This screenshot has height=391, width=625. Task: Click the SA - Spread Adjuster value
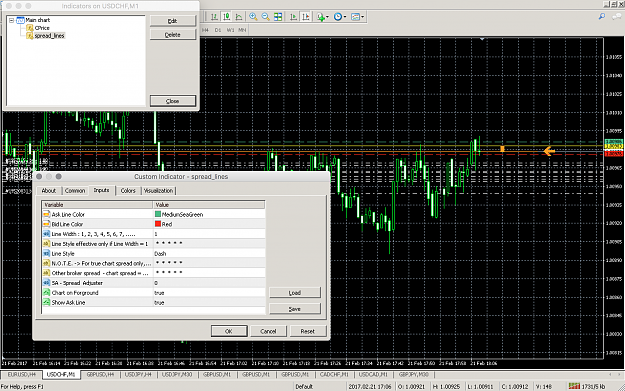pyautogui.click(x=209, y=283)
